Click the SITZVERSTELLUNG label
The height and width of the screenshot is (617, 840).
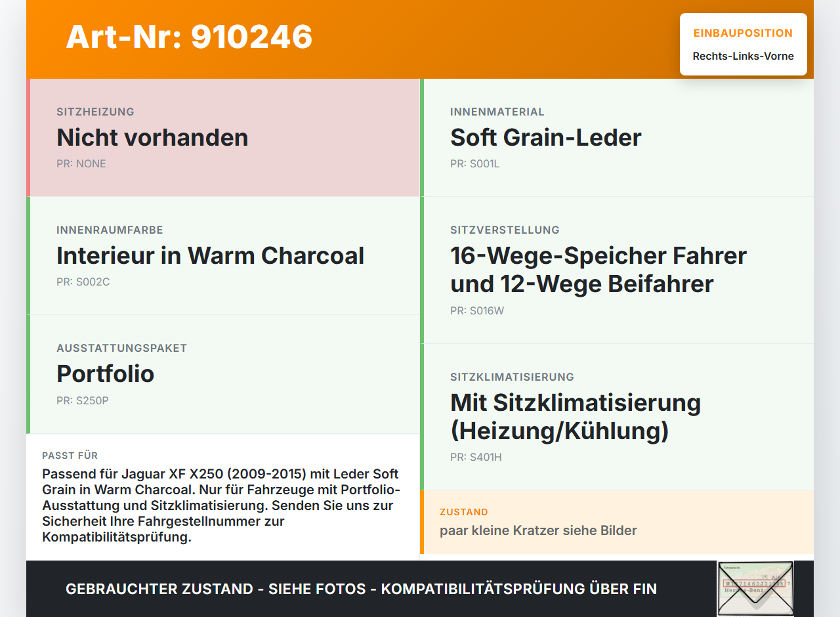pyautogui.click(x=505, y=230)
